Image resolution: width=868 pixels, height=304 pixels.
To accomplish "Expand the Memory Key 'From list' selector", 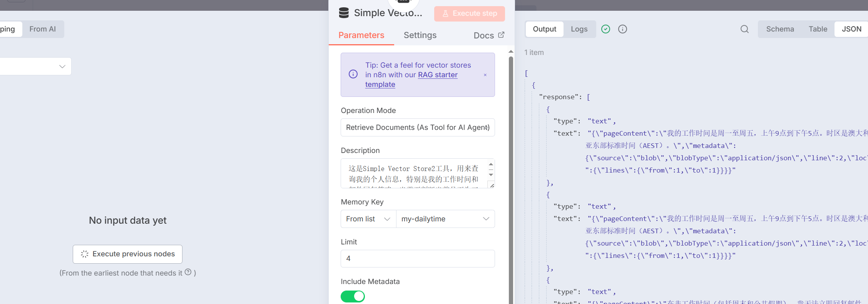I will pos(368,219).
